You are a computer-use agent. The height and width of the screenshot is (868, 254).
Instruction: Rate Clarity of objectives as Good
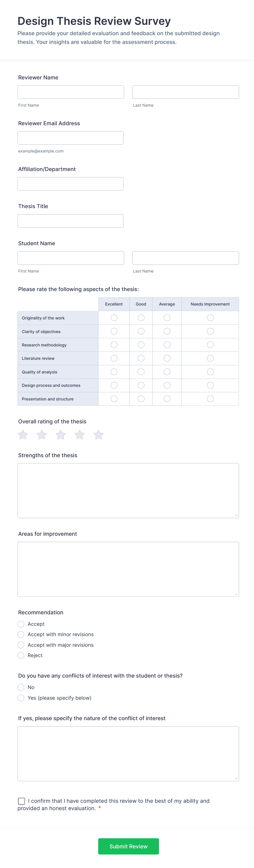(x=141, y=331)
